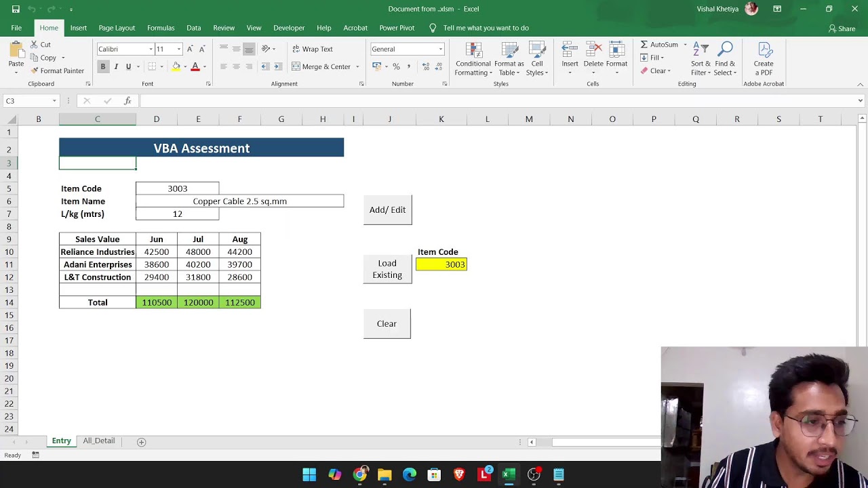Screen dimensions: 868x488
Task: Expand the Fill dropdown
Action: click(x=662, y=58)
